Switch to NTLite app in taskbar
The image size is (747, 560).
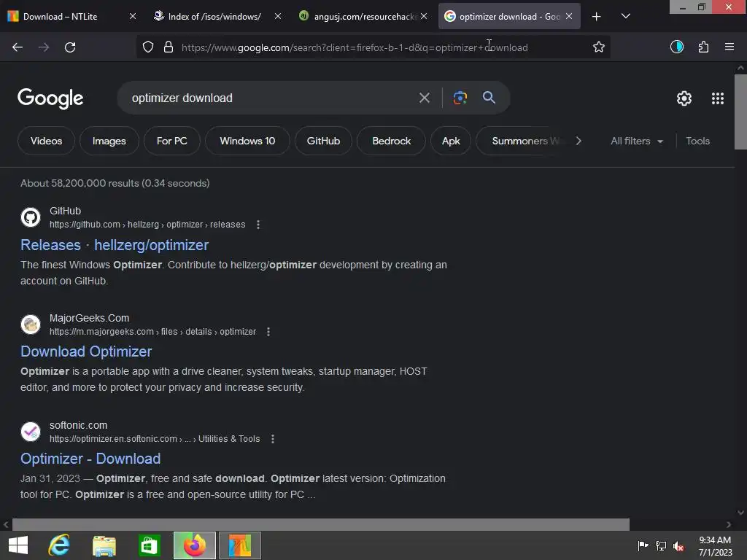pyautogui.click(x=239, y=545)
